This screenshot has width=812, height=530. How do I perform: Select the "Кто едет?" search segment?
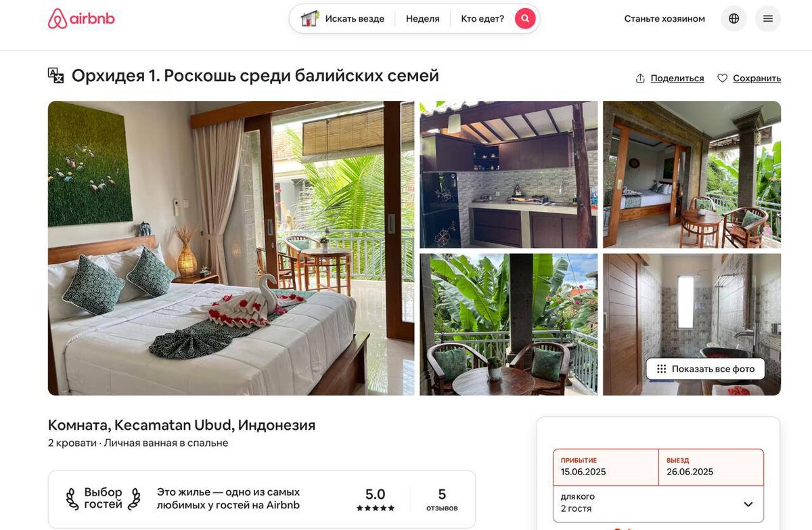click(x=482, y=18)
